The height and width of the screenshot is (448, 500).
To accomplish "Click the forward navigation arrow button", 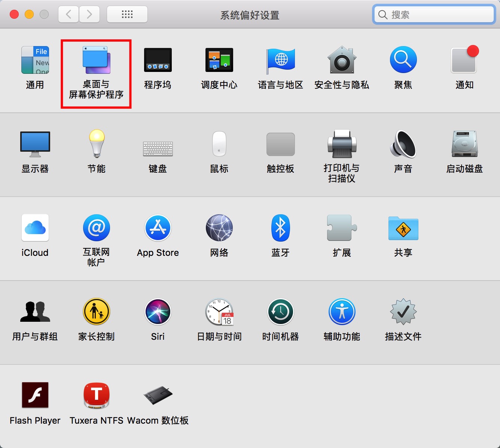I will point(89,15).
